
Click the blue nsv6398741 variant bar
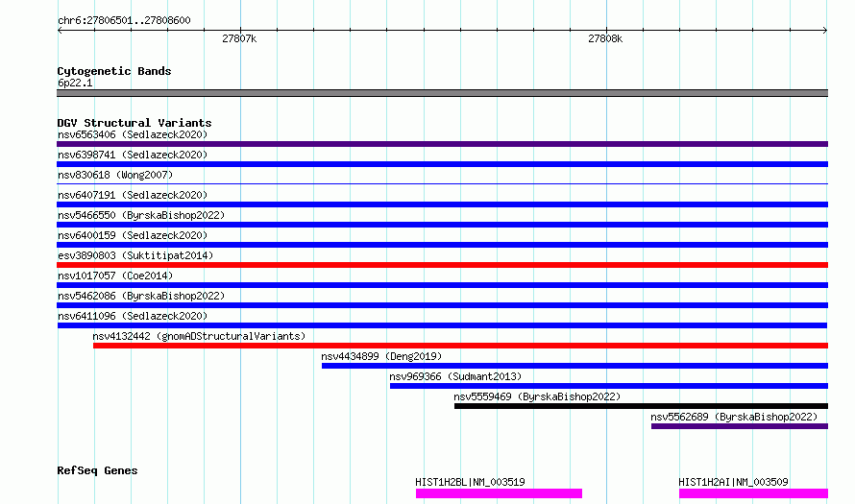[x=442, y=164]
